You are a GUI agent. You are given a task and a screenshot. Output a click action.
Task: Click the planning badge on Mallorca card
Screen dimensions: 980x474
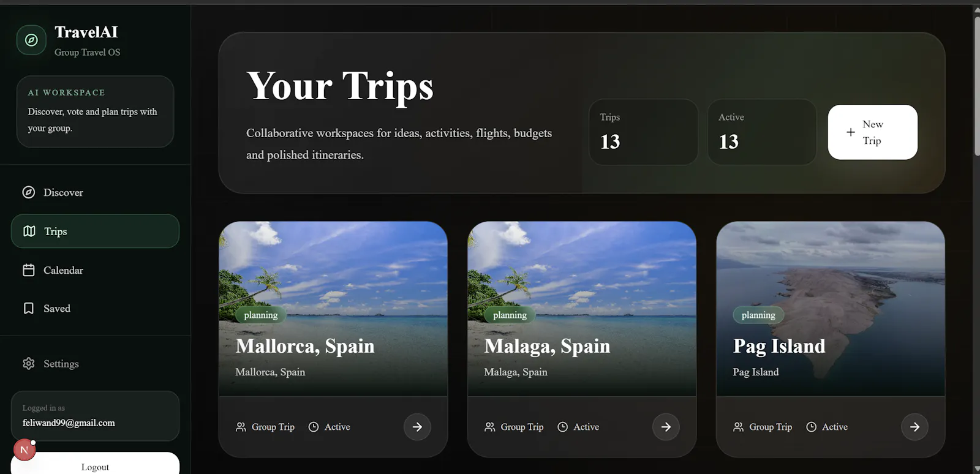[261, 315]
